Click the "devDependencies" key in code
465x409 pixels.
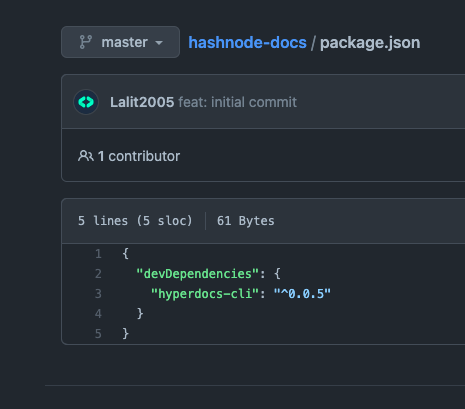[x=197, y=274]
